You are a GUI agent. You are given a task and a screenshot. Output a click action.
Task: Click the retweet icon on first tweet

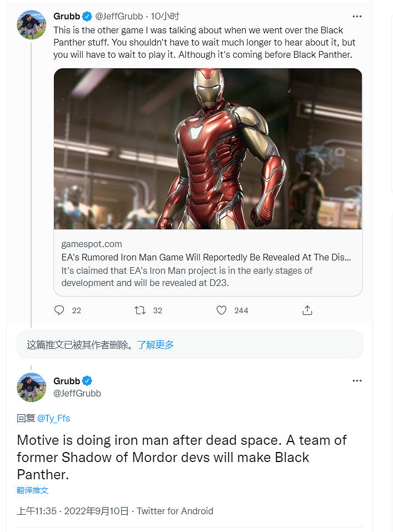coord(140,310)
